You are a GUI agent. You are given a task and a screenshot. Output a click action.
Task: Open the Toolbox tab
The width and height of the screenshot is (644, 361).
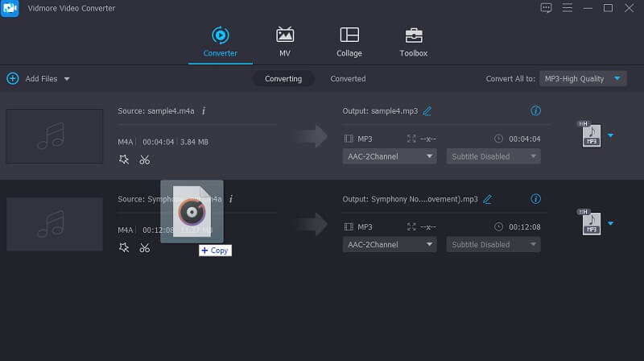(x=414, y=42)
